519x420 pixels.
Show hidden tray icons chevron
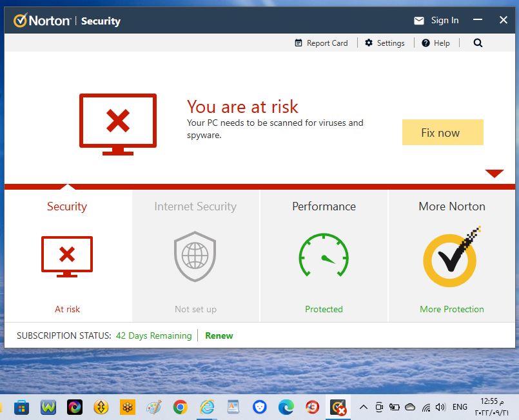364,407
